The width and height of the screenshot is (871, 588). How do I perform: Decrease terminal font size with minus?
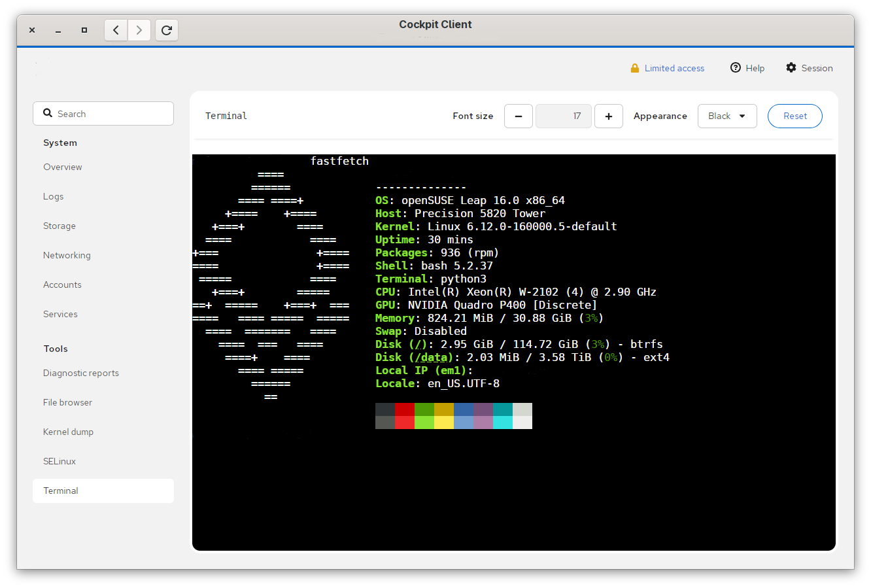point(519,116)
